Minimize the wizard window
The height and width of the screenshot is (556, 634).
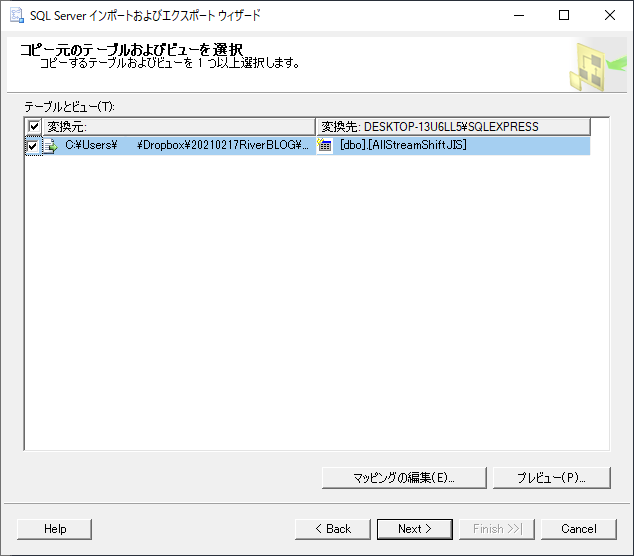tap(517, 15)
